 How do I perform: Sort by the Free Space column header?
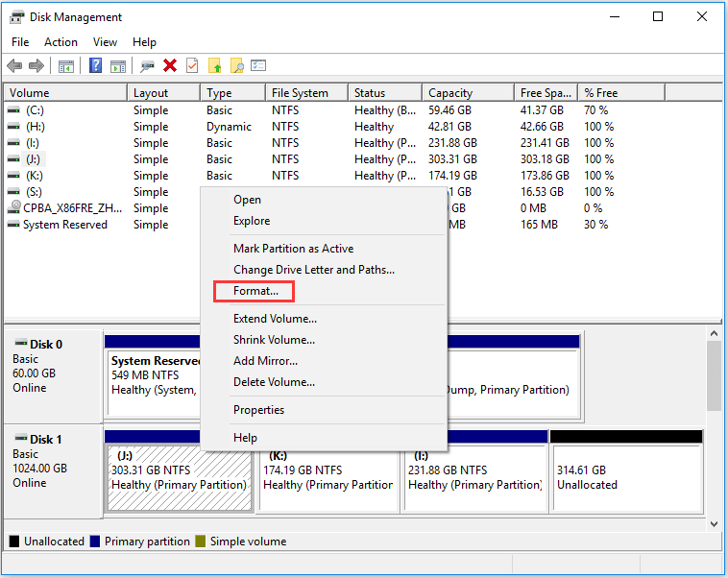pos(546,93)
